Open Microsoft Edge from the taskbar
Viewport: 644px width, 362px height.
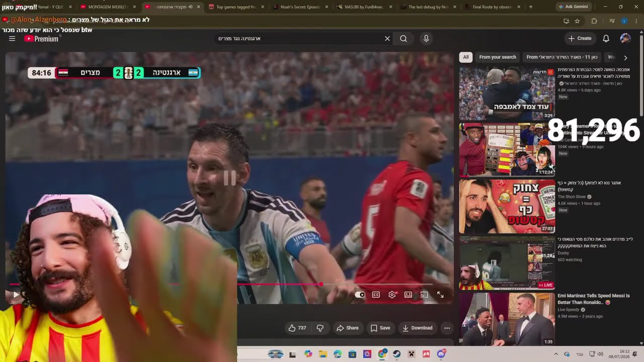(x=338, y=354)
